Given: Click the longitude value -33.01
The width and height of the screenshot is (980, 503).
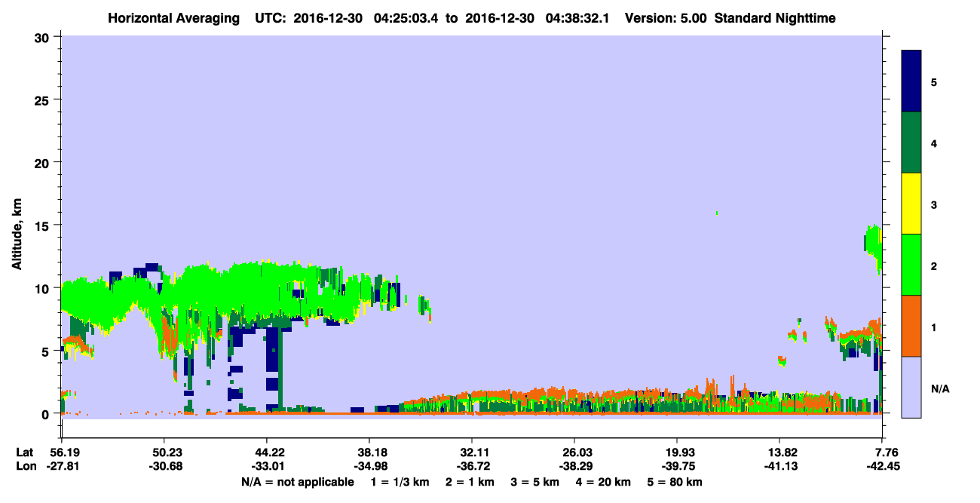Looking at the screenshot, I should pyautogui.click(x=267, y=466).
